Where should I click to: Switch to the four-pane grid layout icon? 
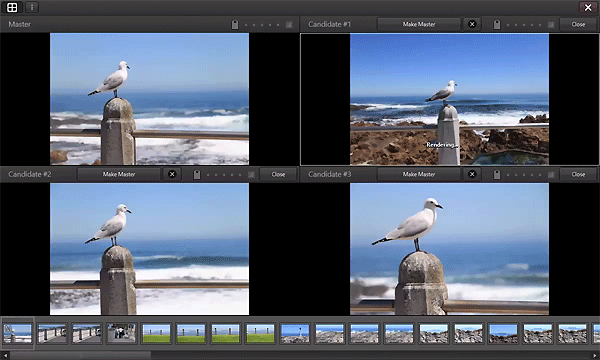[x=12, y=7]
